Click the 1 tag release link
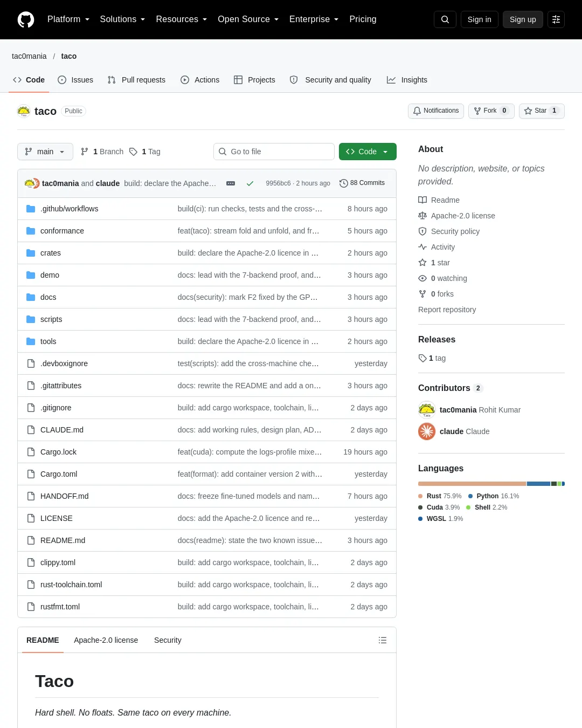This screenshot has width=582, height=728. click(x=432, y=358)
